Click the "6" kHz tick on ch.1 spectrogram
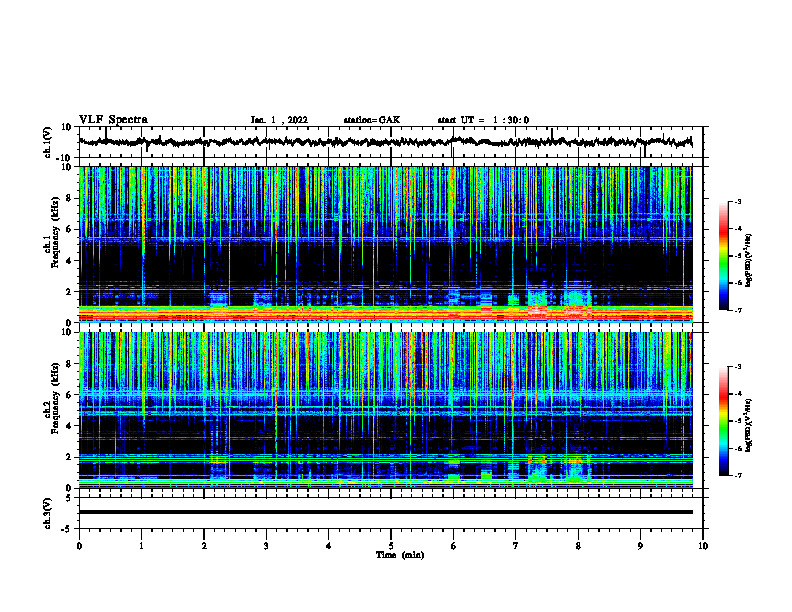This screenshot has width=792, height=612. (x=69, y=230)
